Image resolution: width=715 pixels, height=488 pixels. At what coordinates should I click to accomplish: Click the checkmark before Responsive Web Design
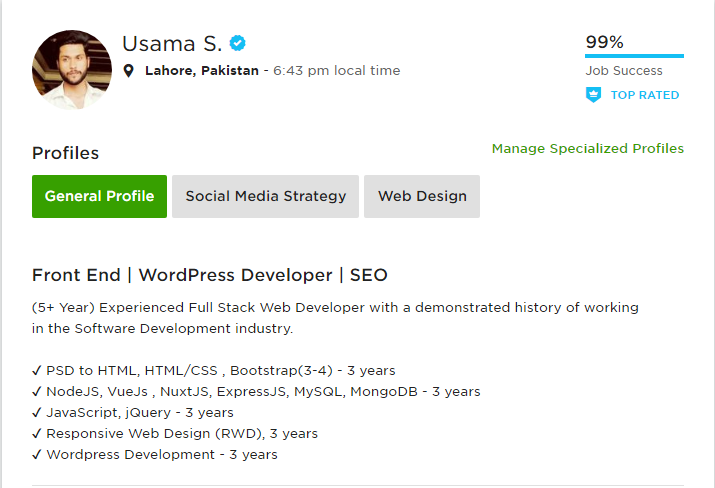tap(37, 433)
